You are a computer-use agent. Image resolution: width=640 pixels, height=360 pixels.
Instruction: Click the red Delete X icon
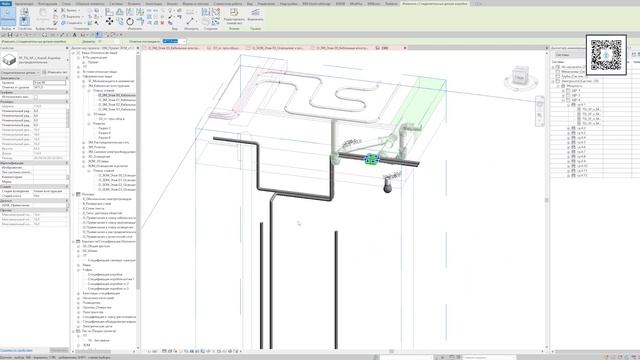coord(162,23)
